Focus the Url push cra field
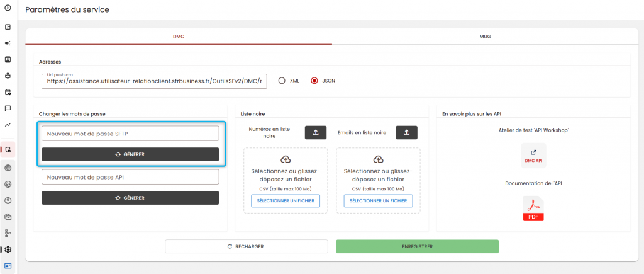The height and width of the screenshot is (274, 644). click(x=154, y=81)
